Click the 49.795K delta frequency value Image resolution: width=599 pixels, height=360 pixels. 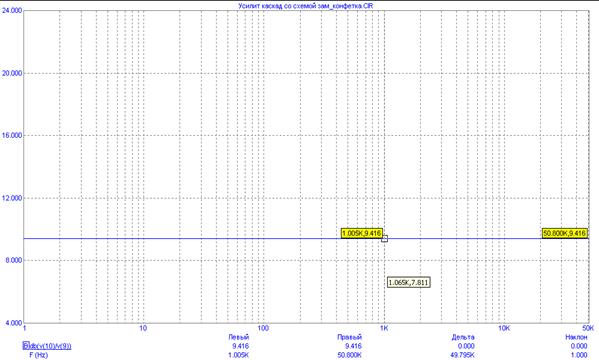[463, 355]
